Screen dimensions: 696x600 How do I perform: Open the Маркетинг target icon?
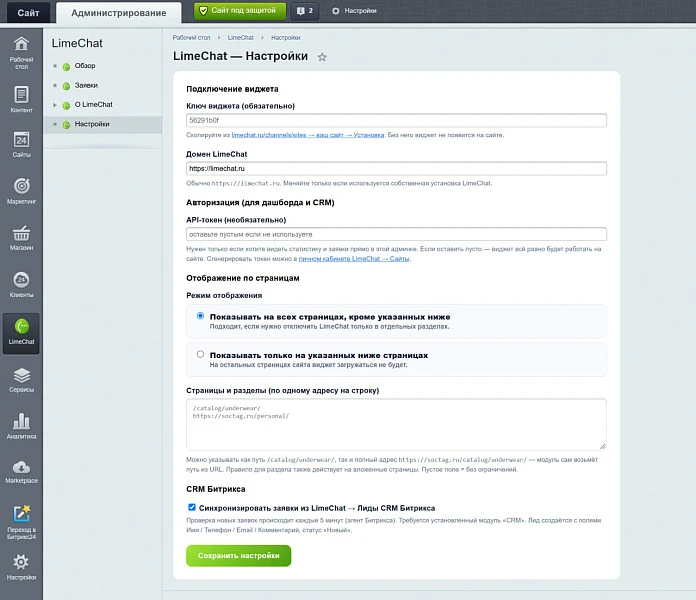(21, 186)
